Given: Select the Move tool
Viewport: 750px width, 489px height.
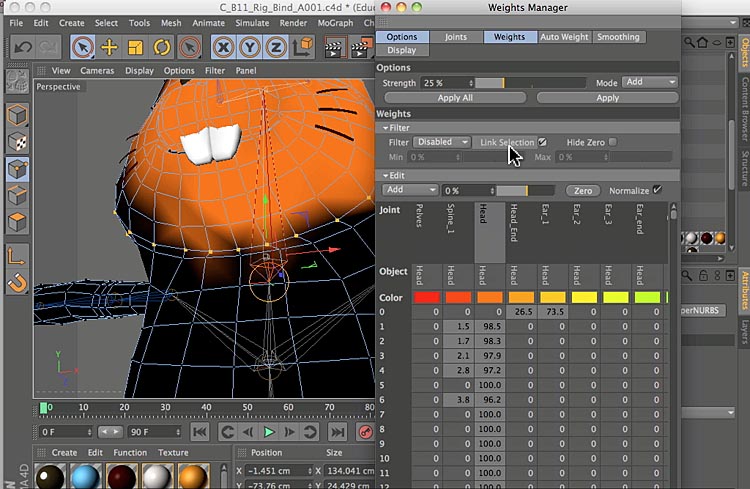Looking at the screenshot, I should click(109, 47).
